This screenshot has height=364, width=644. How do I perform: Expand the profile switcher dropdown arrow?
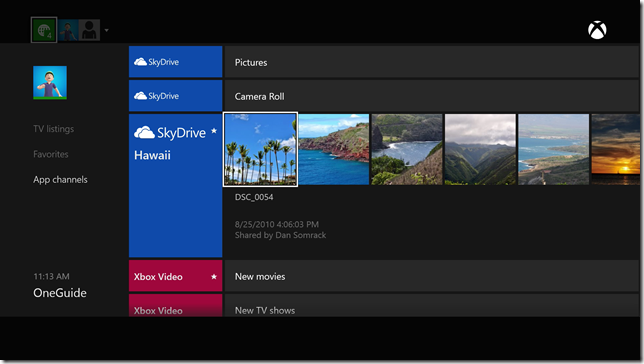pyautogui.click(x=106, y=30)
